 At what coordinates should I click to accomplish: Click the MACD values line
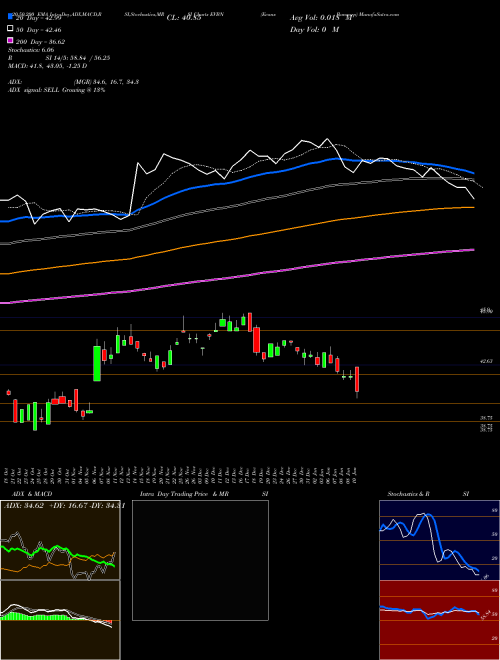[48, 66]
